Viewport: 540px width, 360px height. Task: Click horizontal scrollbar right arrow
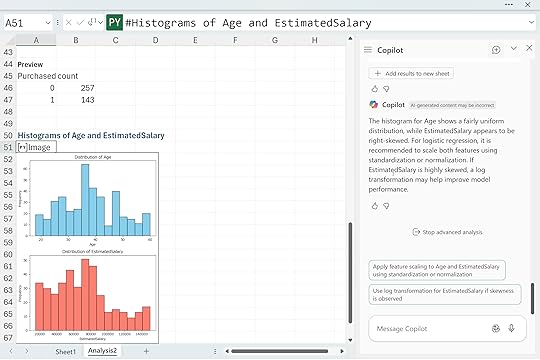pos(342,351)
